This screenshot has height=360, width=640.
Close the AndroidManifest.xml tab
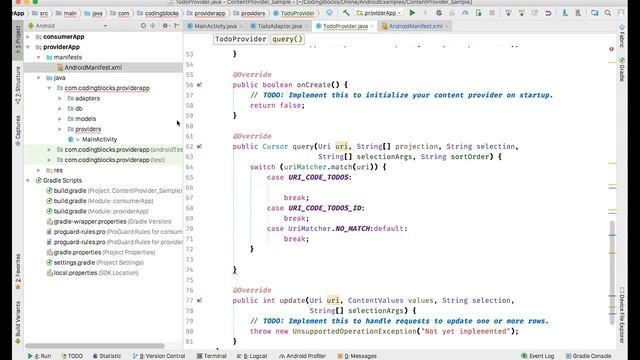(447, 26)
